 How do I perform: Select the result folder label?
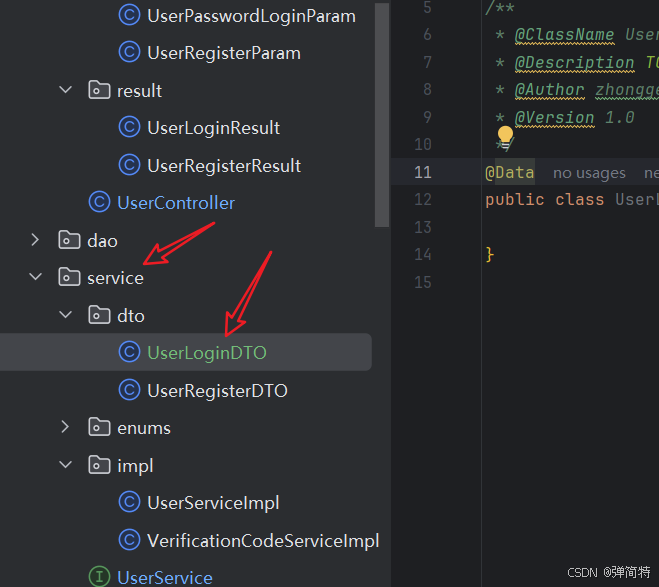(x=140, y=91)
